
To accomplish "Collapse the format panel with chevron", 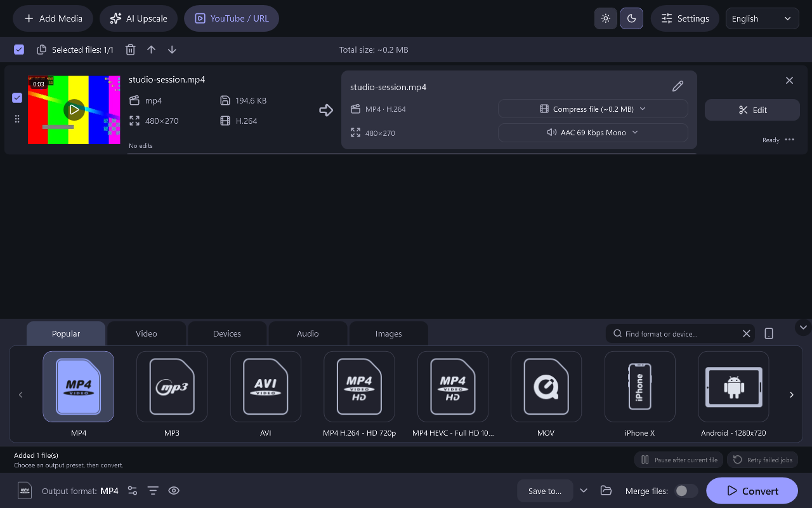I will coord(803,327).
